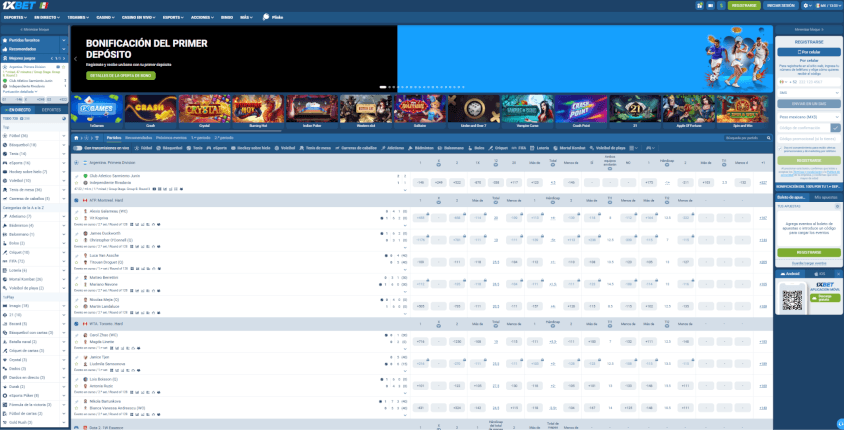Filter live events by Tenis de mesa

pyautogui.click(x=316, y=147)
